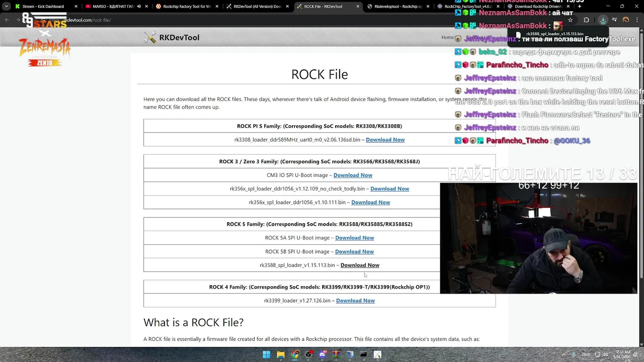Open the volume tray icon
The width and height of the screenshot is (644, 362).
[x=606, y=354]
